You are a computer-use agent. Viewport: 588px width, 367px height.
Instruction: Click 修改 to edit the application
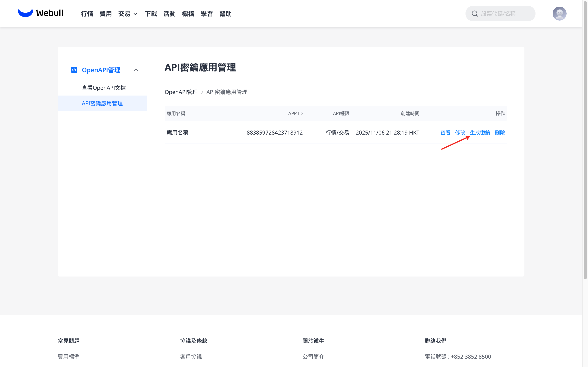460,132
